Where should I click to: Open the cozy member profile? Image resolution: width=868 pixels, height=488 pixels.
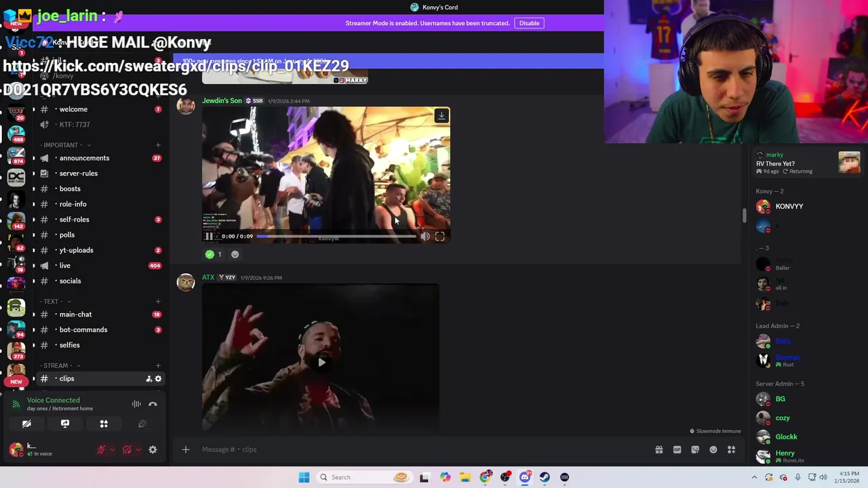tap(807, 418)
